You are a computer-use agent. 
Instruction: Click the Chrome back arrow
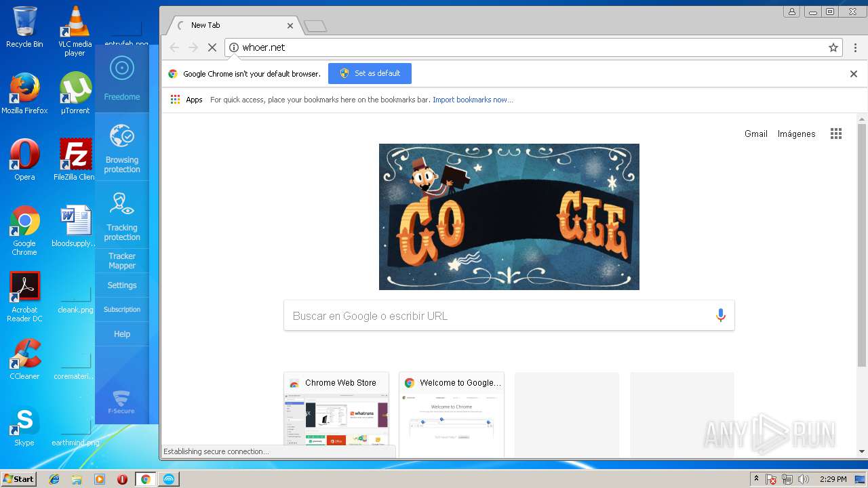(174, 47)
